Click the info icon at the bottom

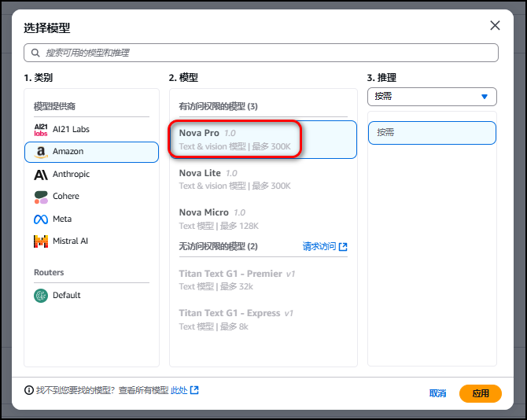pyautogui.click(x=29, y=390)
